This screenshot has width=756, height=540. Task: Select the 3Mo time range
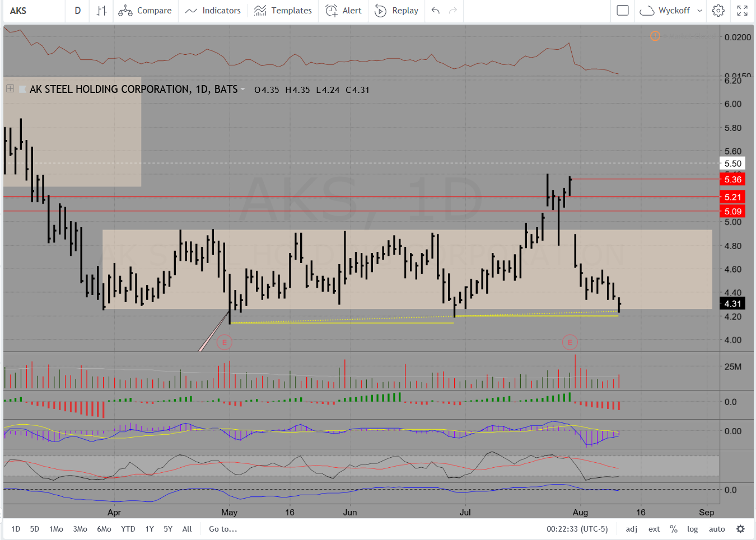[80, 529]
